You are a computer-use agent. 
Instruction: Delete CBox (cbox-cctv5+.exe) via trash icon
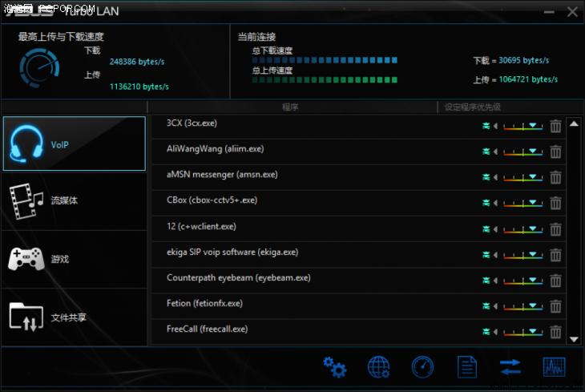pos(555,203)
